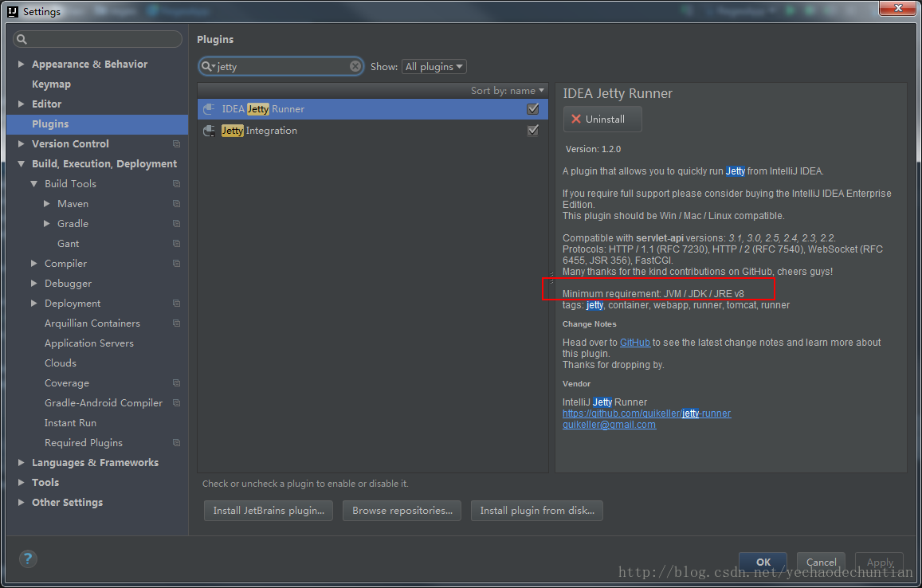922x588 pixels.
Task: Click the IntelliJ logo in title bar
Action: [x=12, y=11]
